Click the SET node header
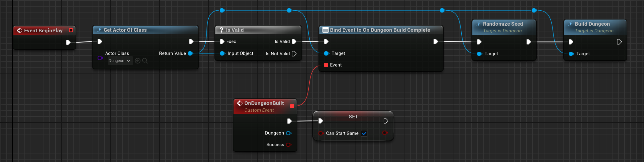 point(353,117)
